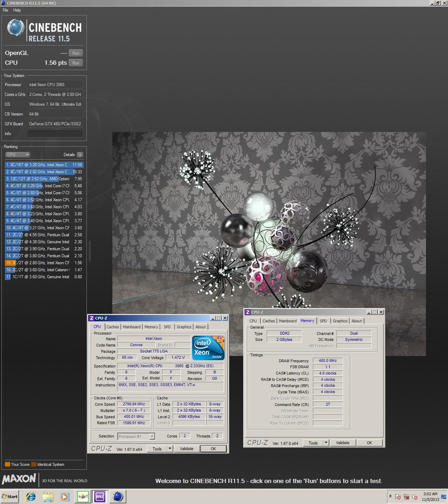Minimize the CPU-Z CPU window
This screenshot has height=504, width=448.
pos(213,318)
